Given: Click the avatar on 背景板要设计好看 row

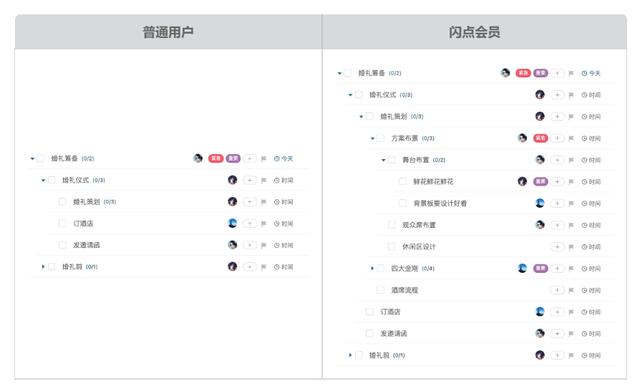Looking at the screenshot, I should 540,203.
